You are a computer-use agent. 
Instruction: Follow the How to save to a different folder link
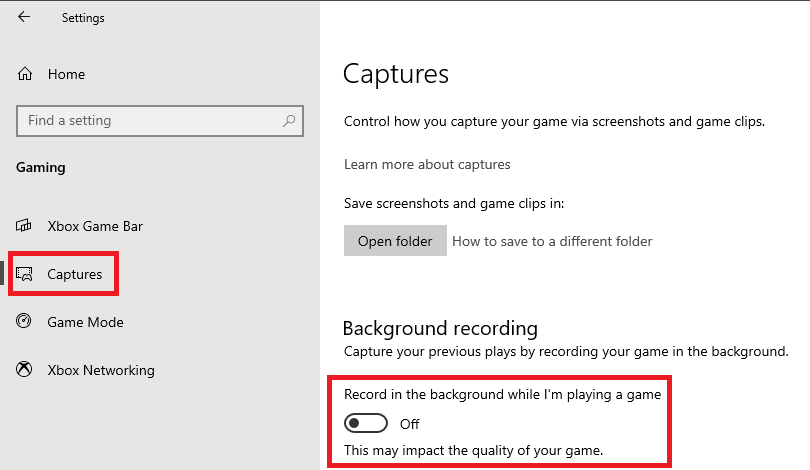[x=552, y=241]
